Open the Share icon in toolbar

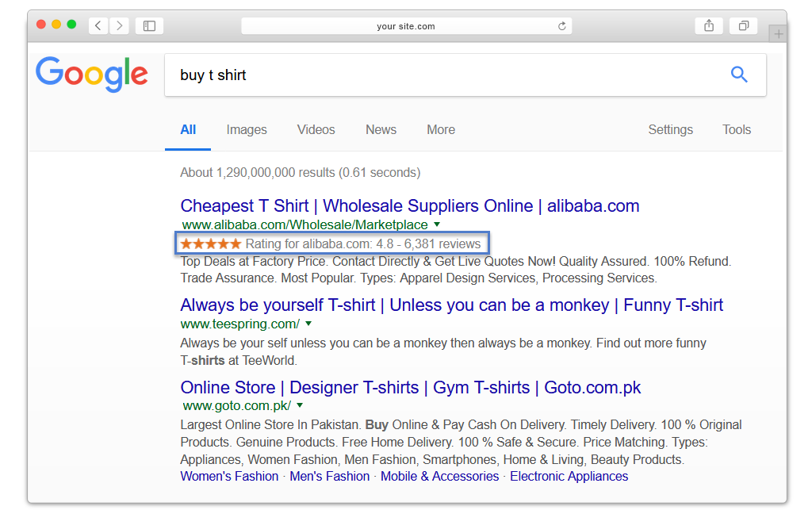(709, 25)
